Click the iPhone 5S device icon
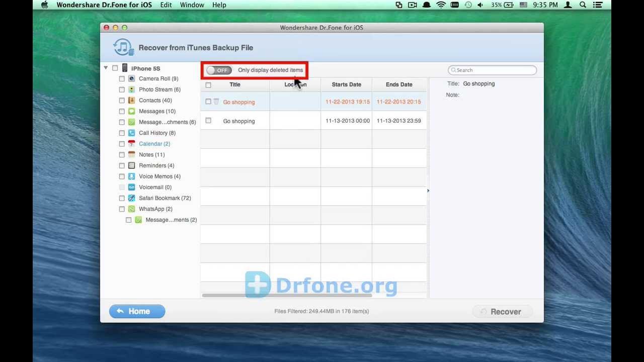 point(124,68)
